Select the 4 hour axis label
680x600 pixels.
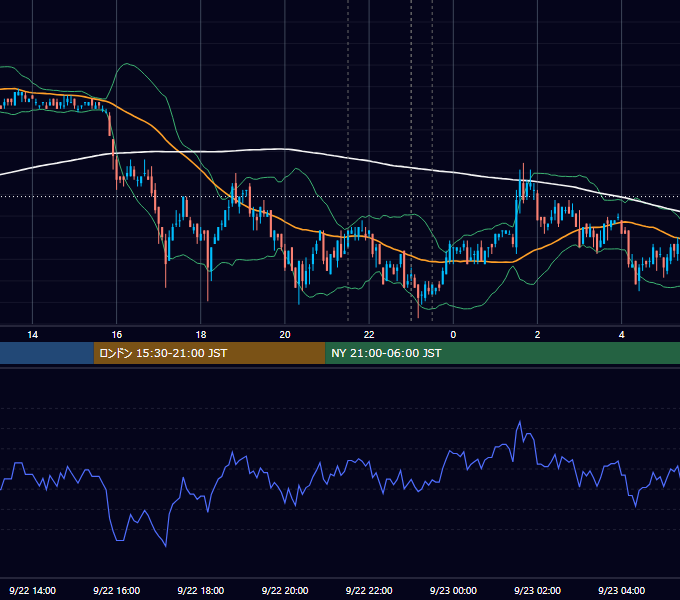[x=621, y=335]
